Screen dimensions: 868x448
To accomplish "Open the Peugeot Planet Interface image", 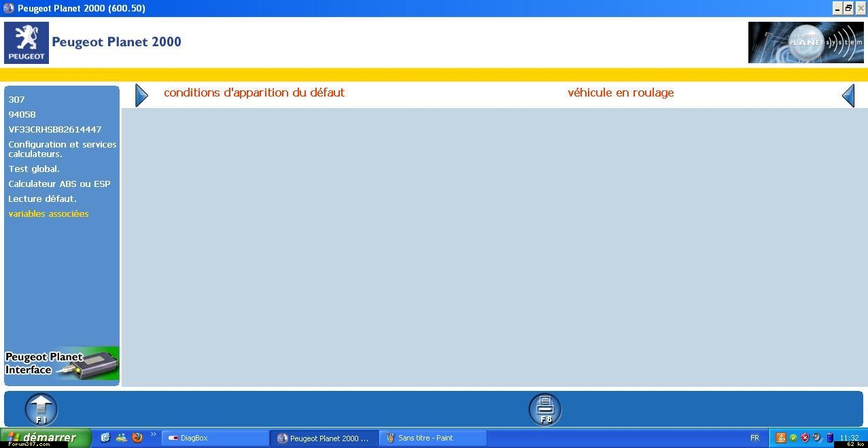I will (x=62, y=364).
